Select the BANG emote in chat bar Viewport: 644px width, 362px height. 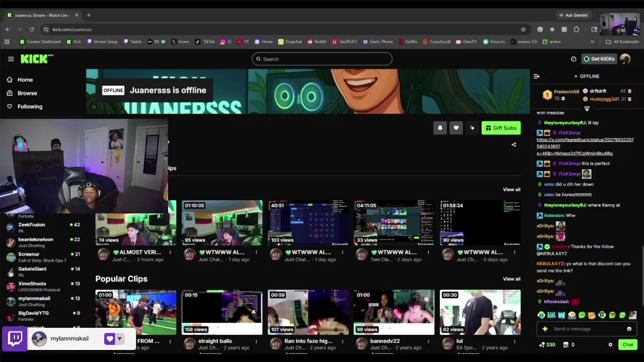[551, 315]
